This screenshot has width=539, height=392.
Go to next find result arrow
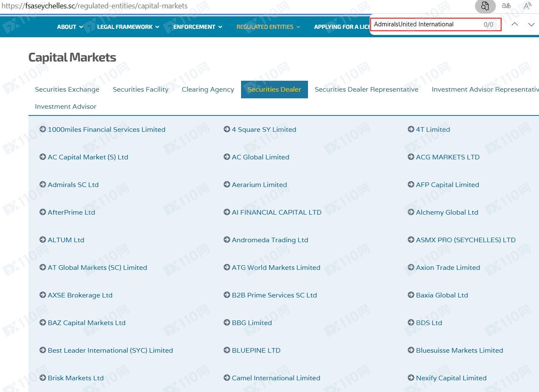[x=531, y=24]
